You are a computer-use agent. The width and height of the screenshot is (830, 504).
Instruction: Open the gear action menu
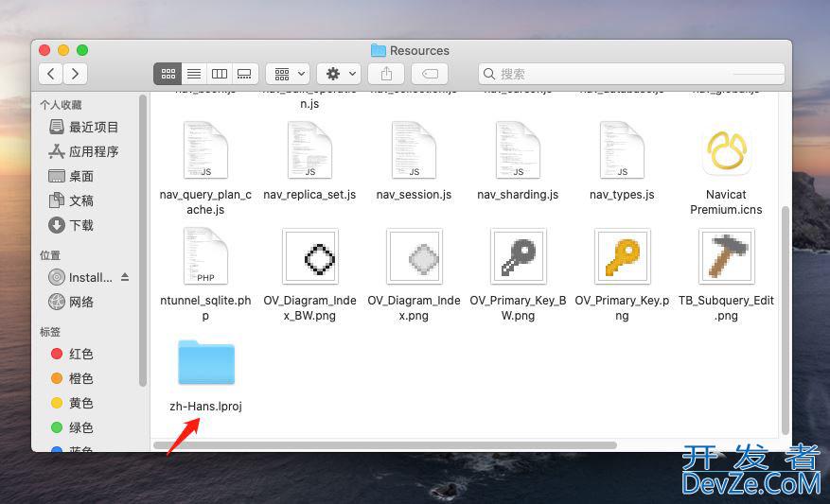(x=339, y=74)
